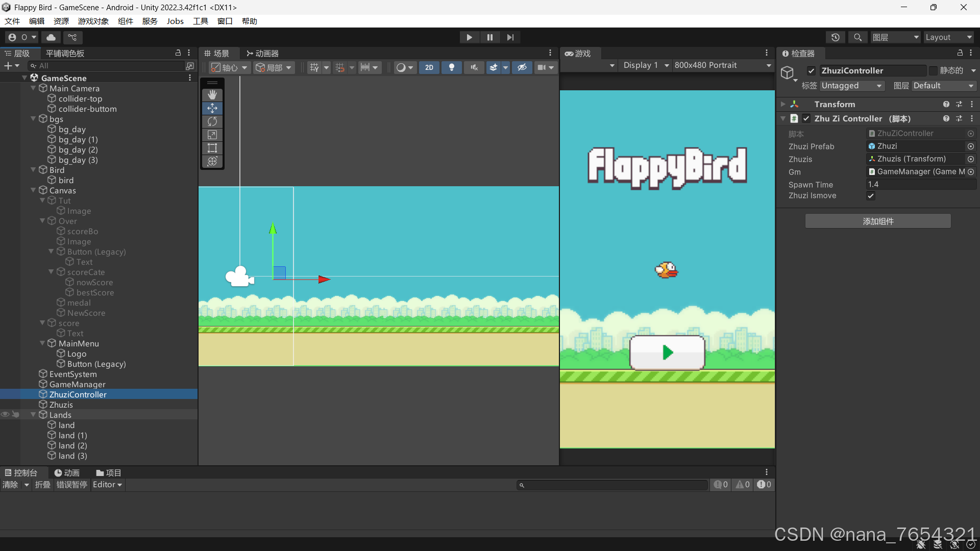
Task: Open the Jobs menu
Action: [x=175, y=21]
